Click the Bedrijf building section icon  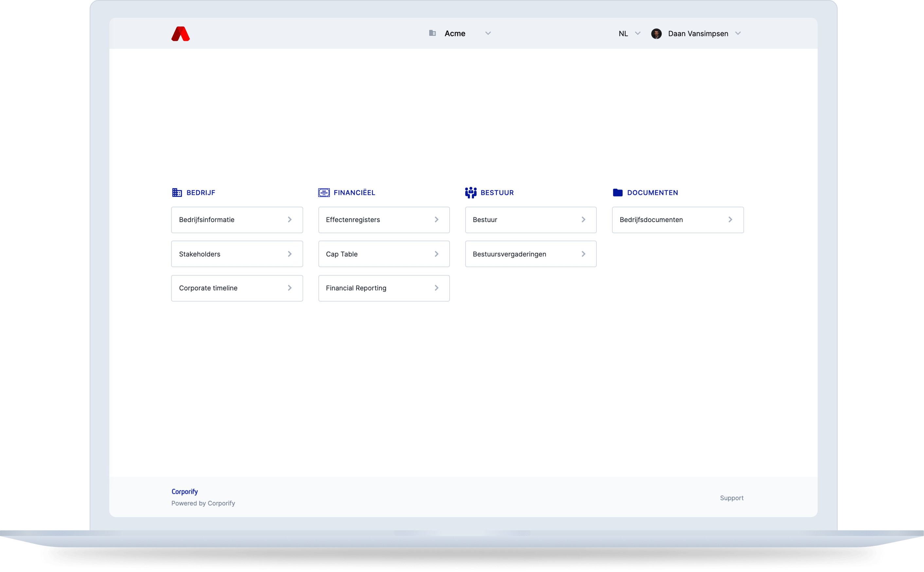(177, 193)
